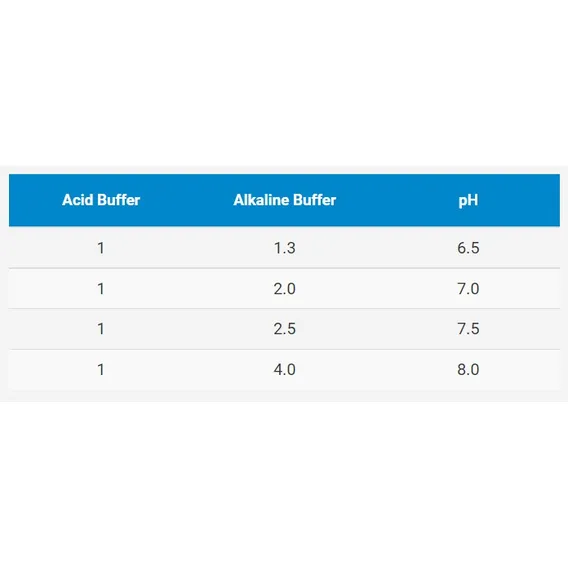Click the blue table header bar
The image size is (568, 568).
pyautogui.click(x=284, y=200)
